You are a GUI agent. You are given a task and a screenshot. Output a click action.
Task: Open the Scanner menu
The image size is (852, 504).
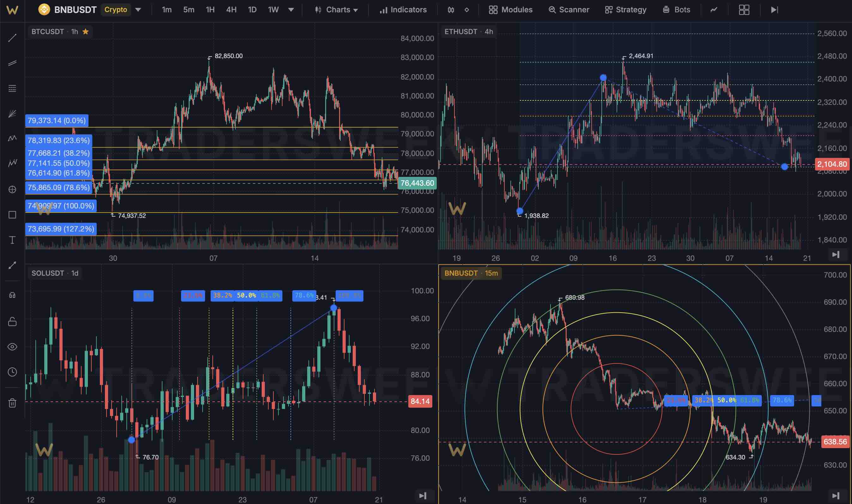click(569, 10)
